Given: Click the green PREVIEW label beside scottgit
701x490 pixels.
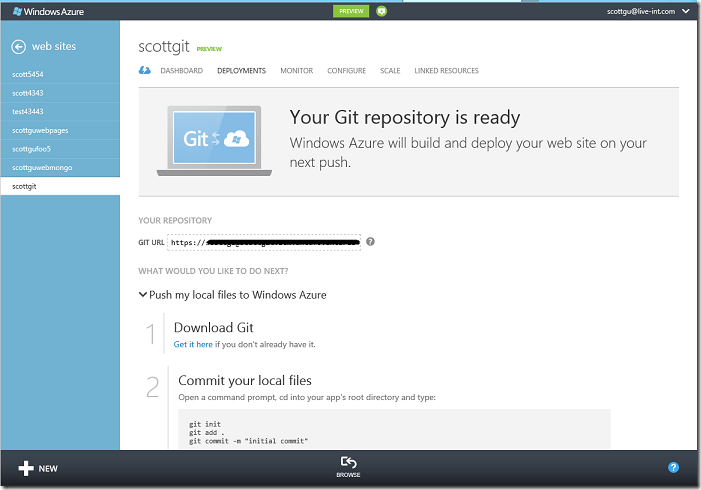Looking at the screenshot, I should pyautogui.click(x=209, y=49).
